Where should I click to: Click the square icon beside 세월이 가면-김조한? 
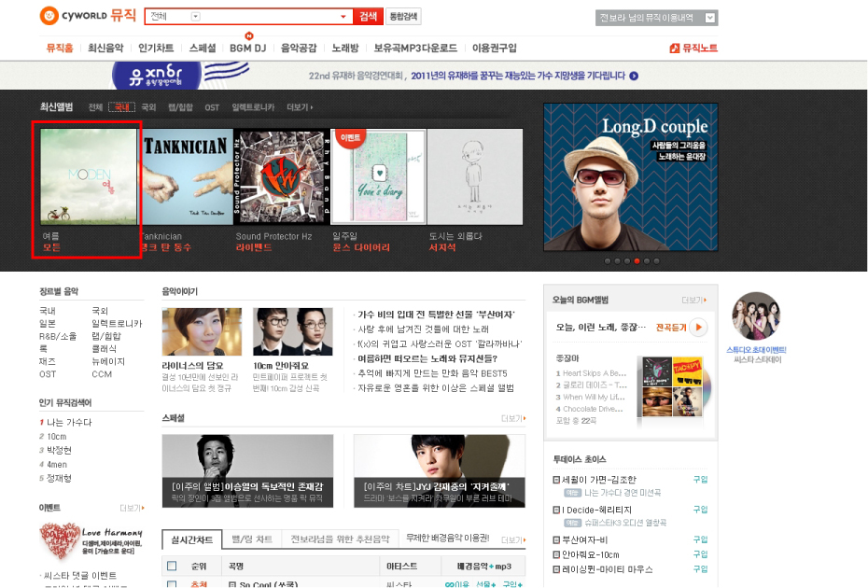pyautogui.click(x=556, y=480)
